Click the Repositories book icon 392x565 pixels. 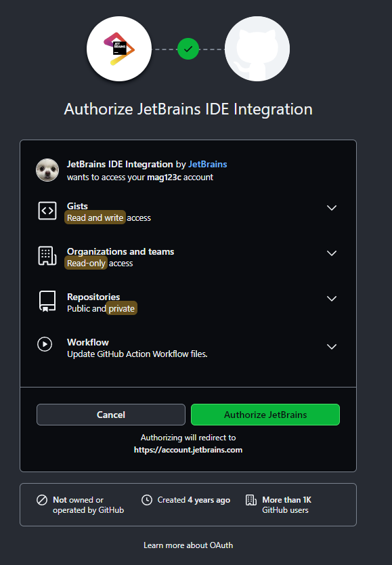click(x=47, y=301)
